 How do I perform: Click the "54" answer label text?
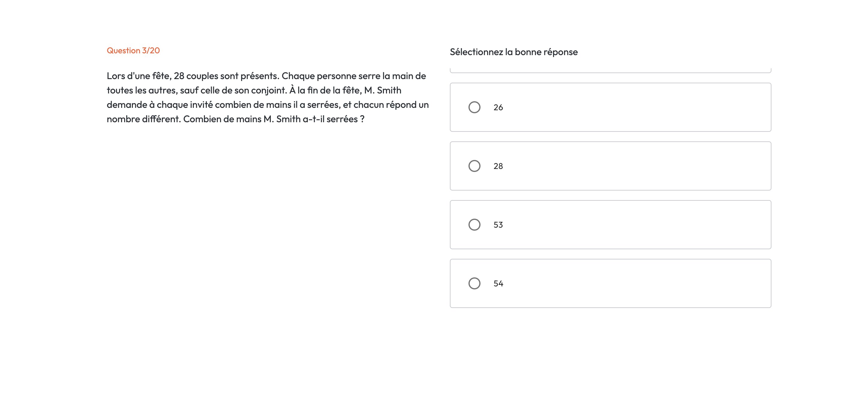498,283
